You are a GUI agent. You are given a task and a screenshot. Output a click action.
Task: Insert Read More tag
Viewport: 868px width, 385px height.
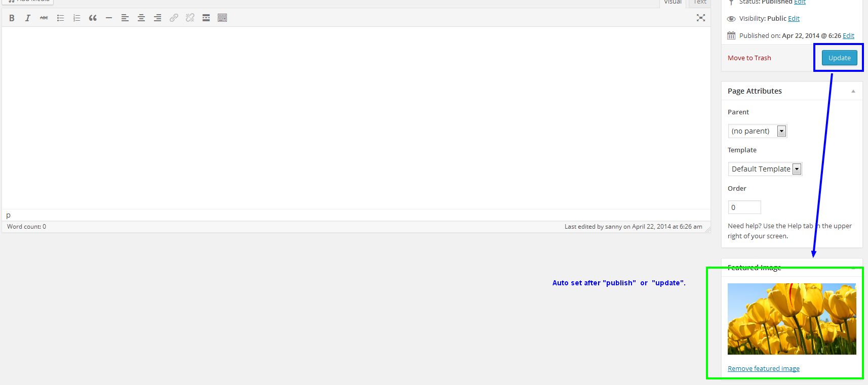(206, 18)
